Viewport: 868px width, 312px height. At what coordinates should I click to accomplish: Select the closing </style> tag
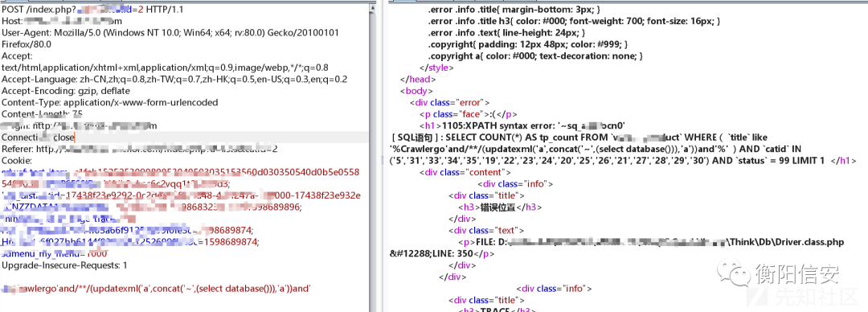tap(436, 68)
